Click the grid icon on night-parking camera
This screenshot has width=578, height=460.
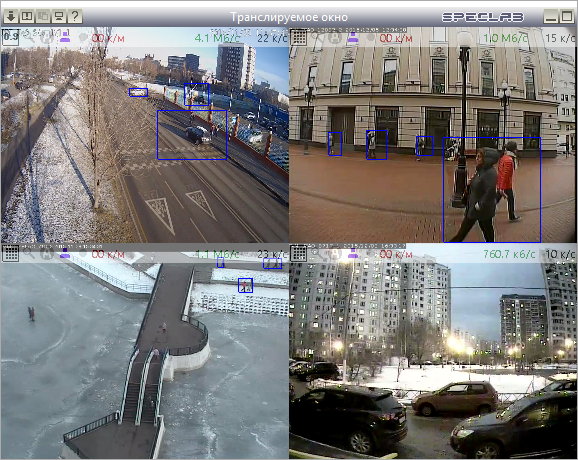tap(299, 254)
